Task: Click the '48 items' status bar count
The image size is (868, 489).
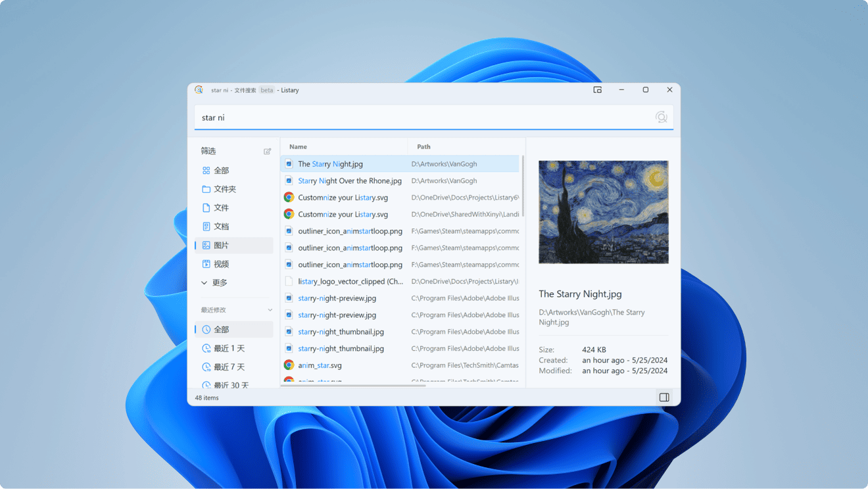Action: tap(207, 398)
